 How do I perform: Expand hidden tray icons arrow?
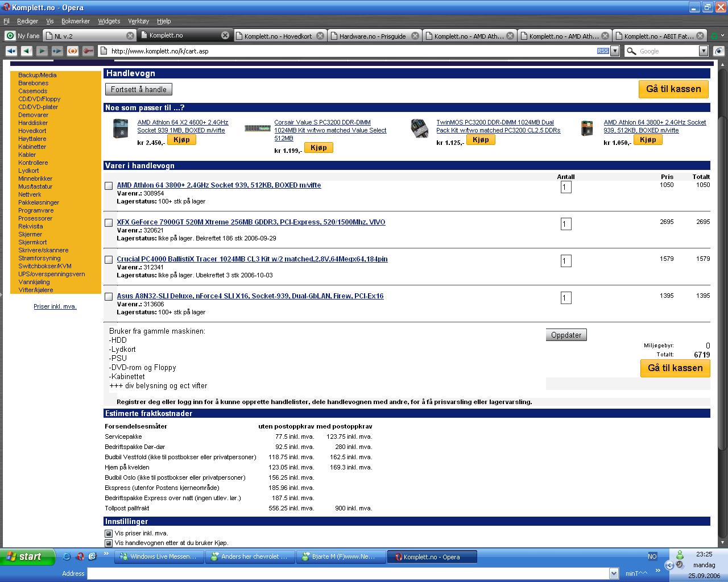[669, 565]
